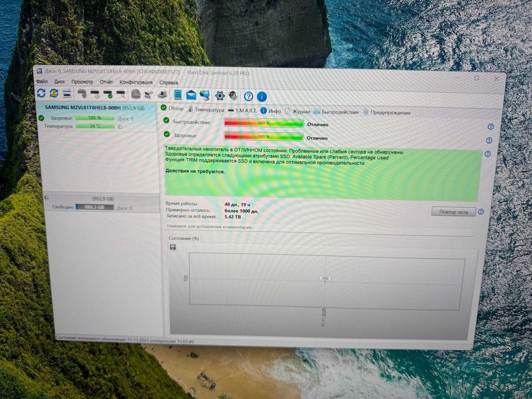The width and height of the screenshot is (532, 399).
Task: Click the question mark help toolbar icon
Action: 249,97
